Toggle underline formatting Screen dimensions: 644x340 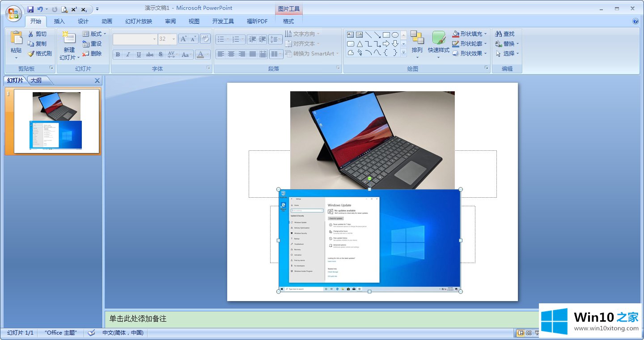coord(139,55)
